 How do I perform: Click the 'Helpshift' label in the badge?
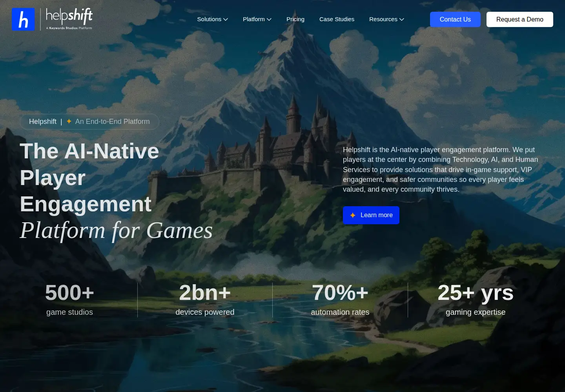tap(43, 122)
